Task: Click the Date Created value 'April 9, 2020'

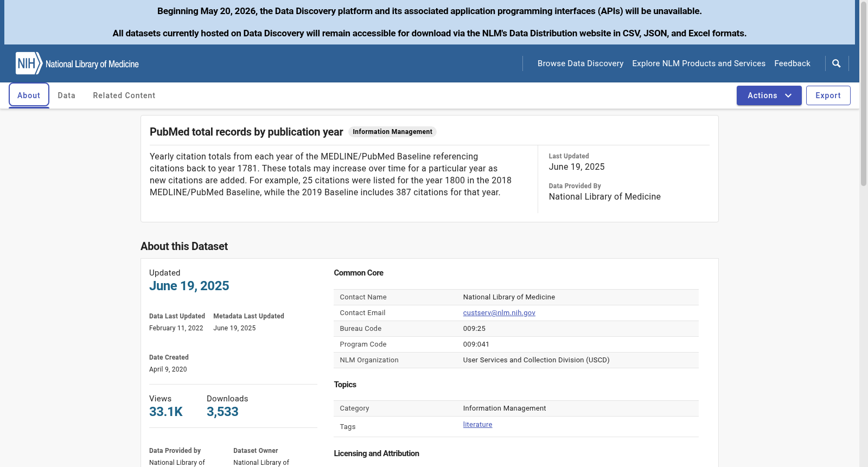Action: coord(168,369)
